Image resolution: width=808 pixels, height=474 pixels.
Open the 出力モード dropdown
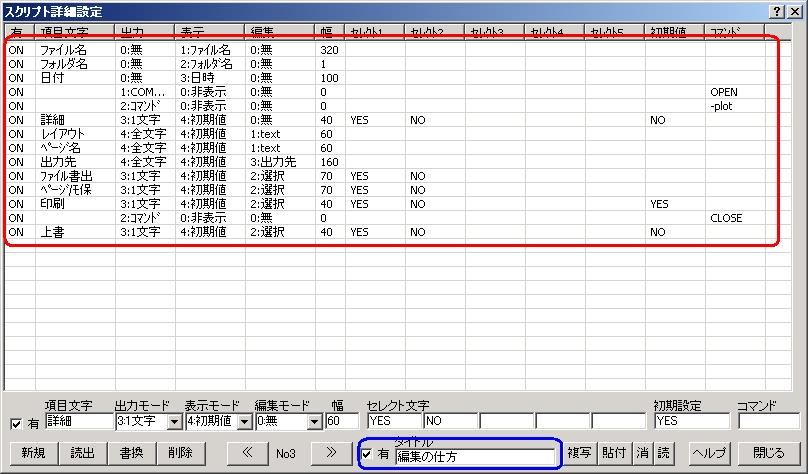point(174,422)
